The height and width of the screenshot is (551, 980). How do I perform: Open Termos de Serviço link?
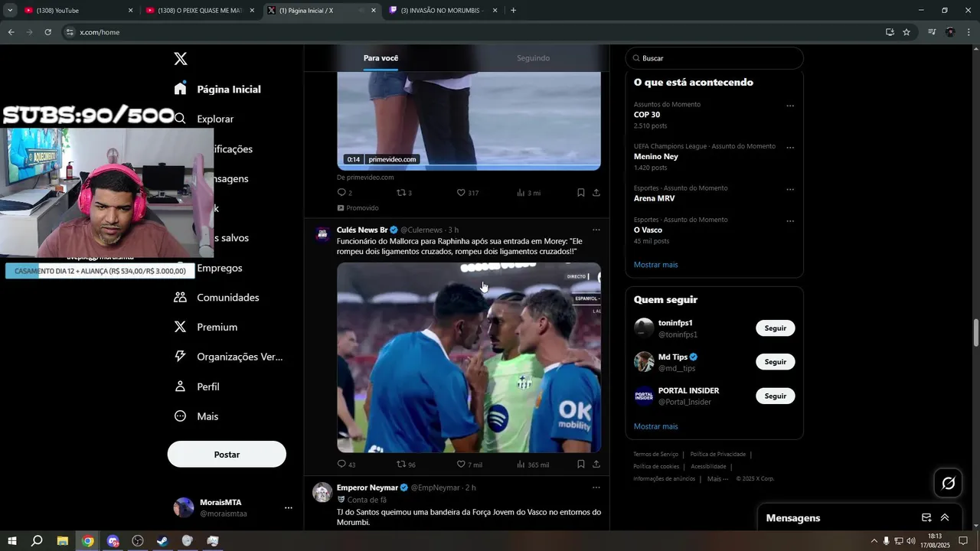(x=655, y=455)
